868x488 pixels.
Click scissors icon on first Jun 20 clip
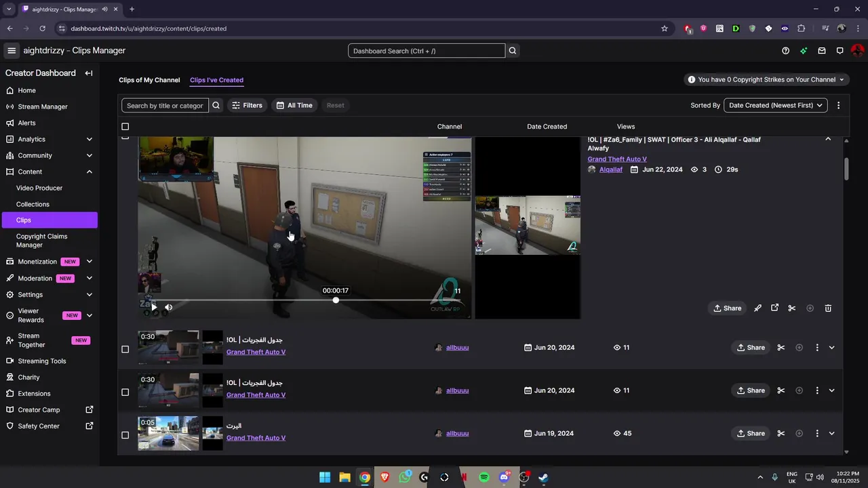[781, 348]
